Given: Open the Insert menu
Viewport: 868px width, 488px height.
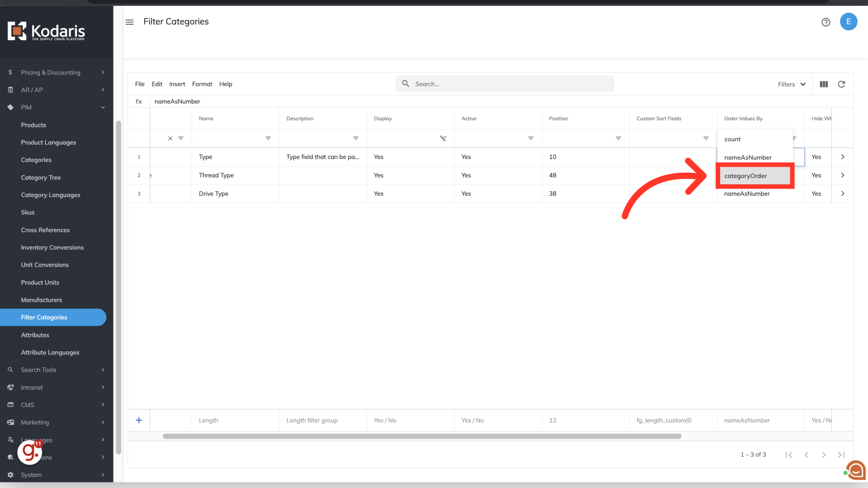Looking at the screenshot, I should point(177,84).
